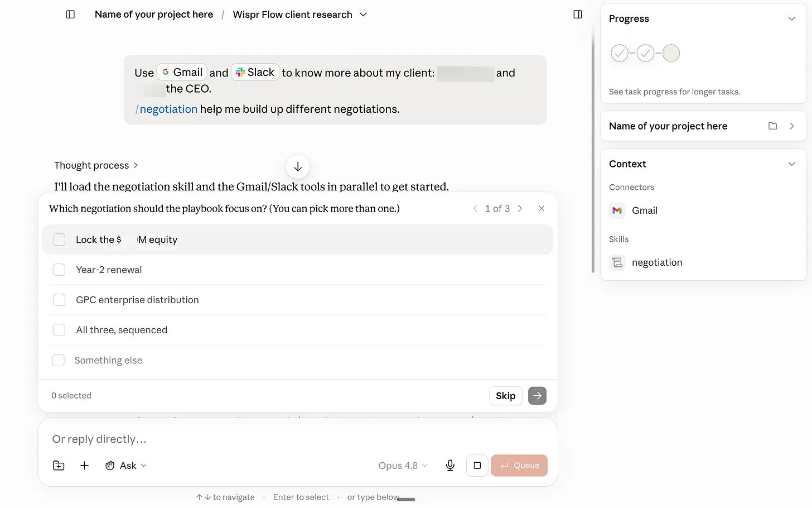
Task: Open Name of your project here breadcrumb
Action: 154,15
